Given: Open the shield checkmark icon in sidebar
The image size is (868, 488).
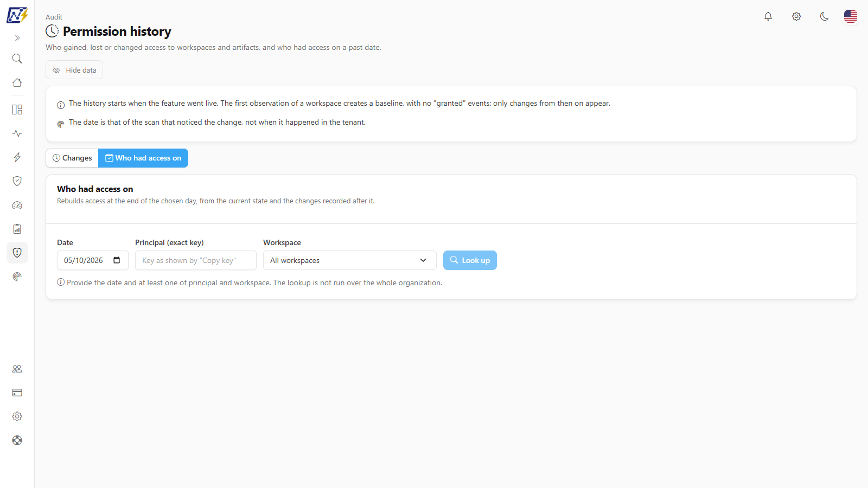Looking at the screenshot, I should coord(17,181).
